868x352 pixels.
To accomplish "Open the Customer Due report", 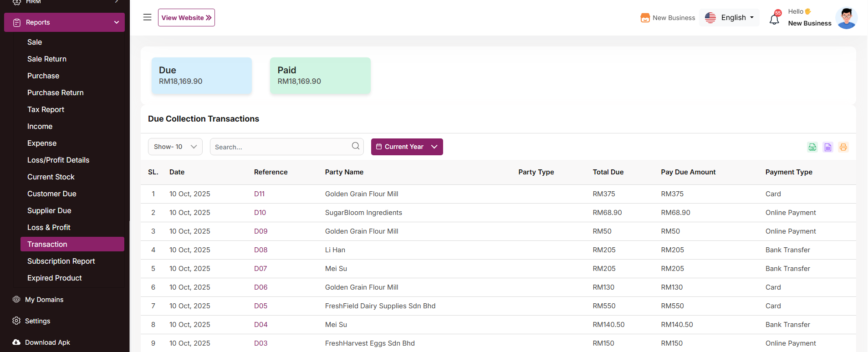I will point(51,194).
